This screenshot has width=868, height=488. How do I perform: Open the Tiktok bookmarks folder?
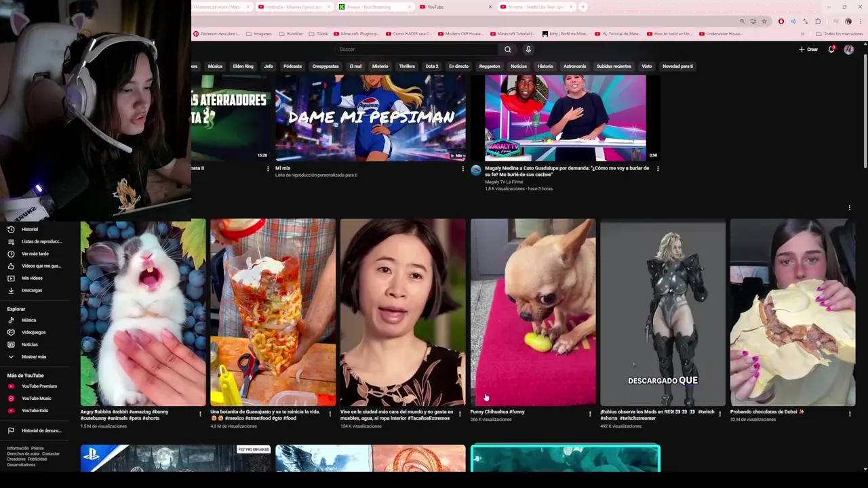click(x=319, y=33)
